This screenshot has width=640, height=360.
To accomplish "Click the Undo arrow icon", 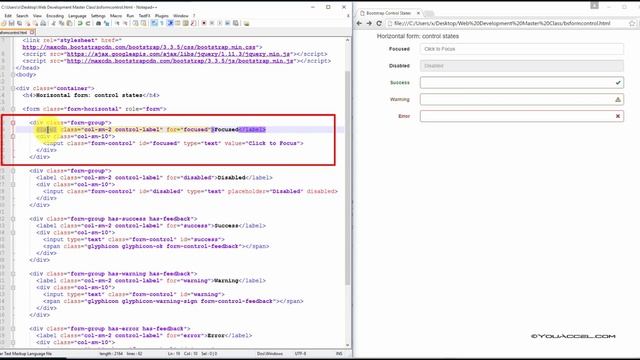I will click(x=80, y=23).
